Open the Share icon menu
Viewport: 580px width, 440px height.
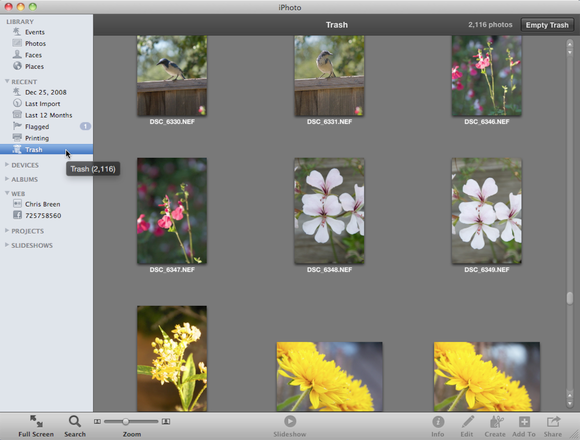pos(553,422)
